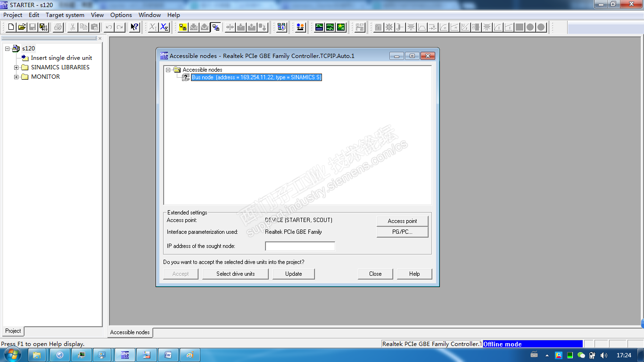The width and height of the screenshot is (644, 362).
Task: Click the Access point button
Action: click(403, 221)
